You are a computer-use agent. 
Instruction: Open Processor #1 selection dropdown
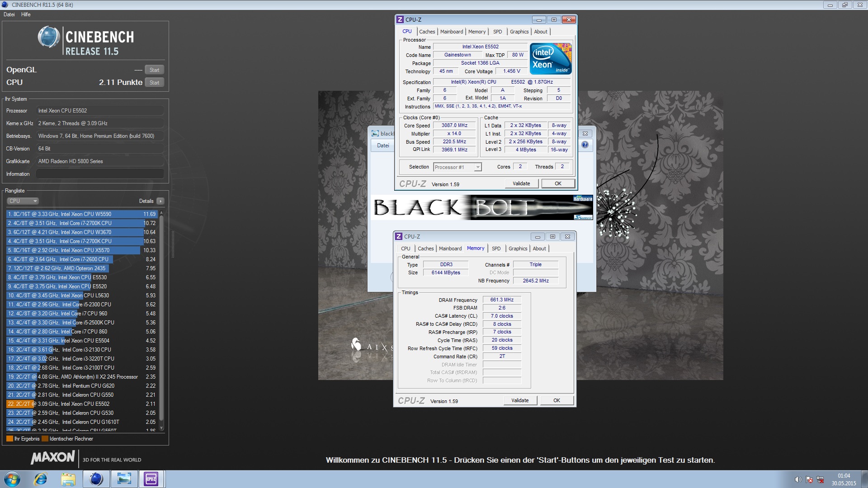(458, 167)
